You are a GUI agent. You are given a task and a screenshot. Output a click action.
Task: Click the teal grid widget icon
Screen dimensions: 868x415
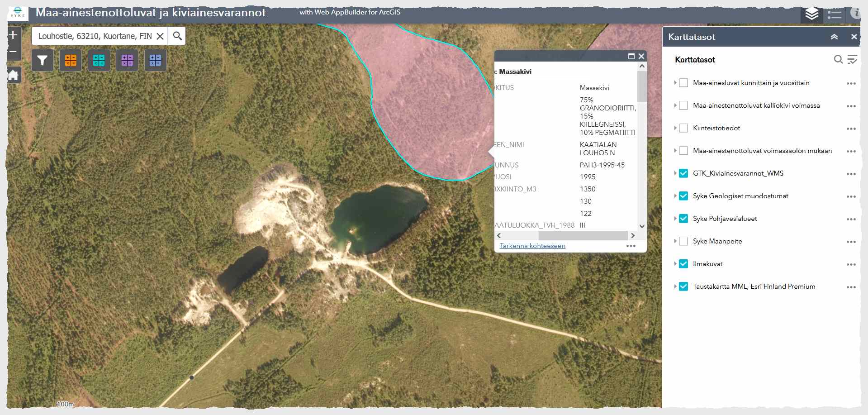coord(99,60)
